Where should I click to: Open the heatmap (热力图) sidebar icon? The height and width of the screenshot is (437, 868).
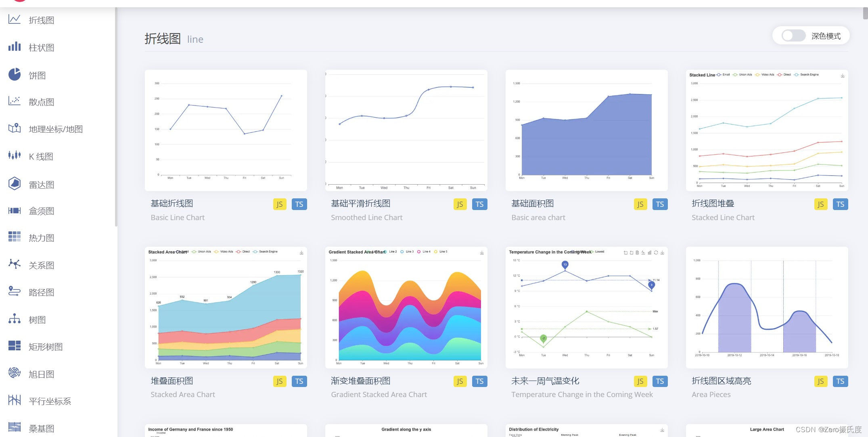pos(15,237)
